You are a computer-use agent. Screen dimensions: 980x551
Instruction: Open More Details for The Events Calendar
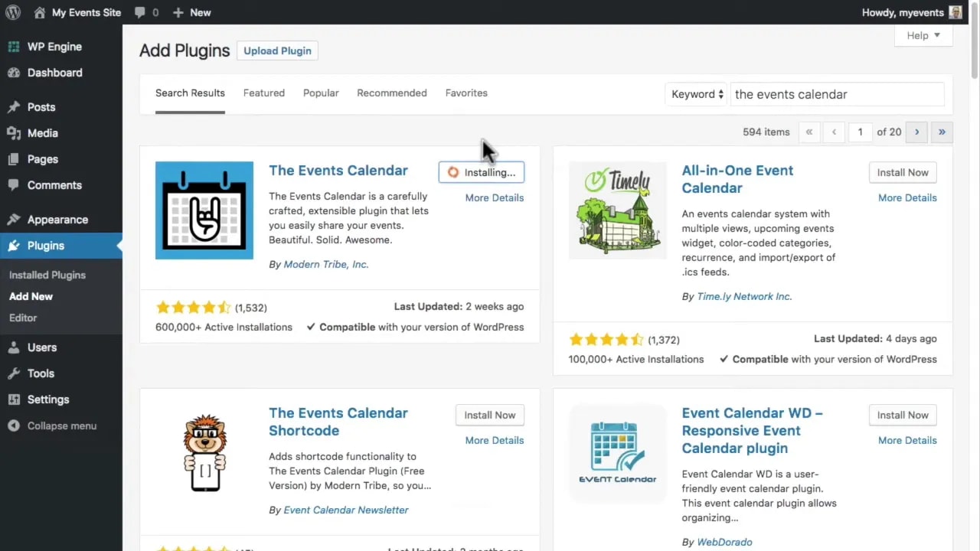pos(495,197)
